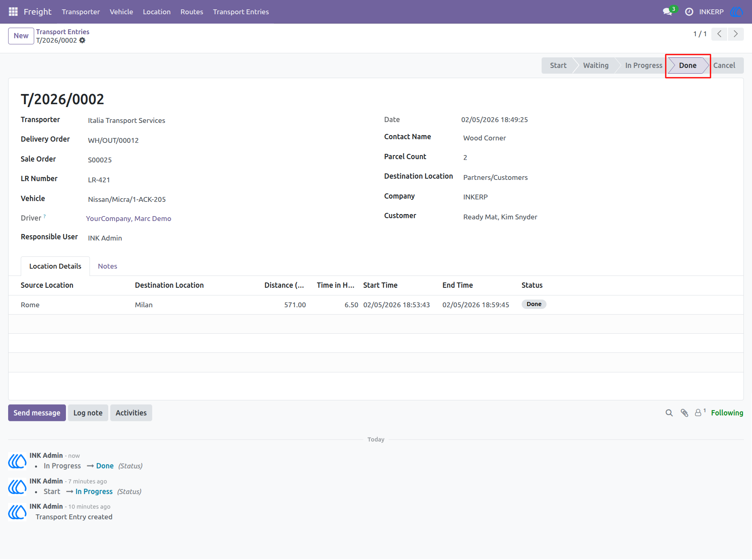752x560 pixels.
Task: Click INK Admin avatar on Transport Entry created
Action: pos(17,512)
